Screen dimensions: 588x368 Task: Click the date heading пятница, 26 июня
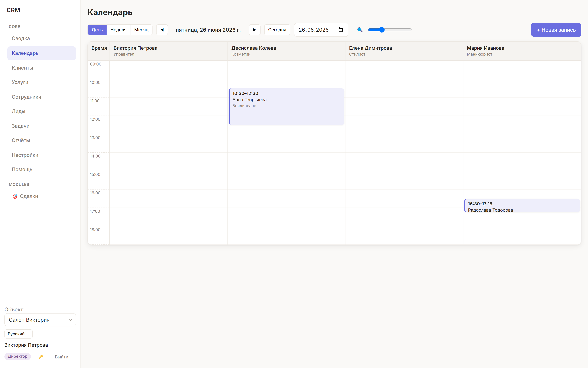tap(208, 30)
